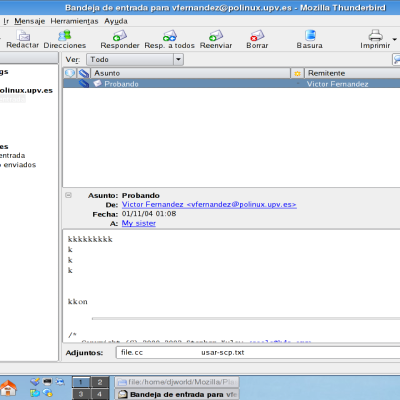Viewport: 400px width, 400px height.
Task: Click the black device tray icon
Action: [48, 381]
